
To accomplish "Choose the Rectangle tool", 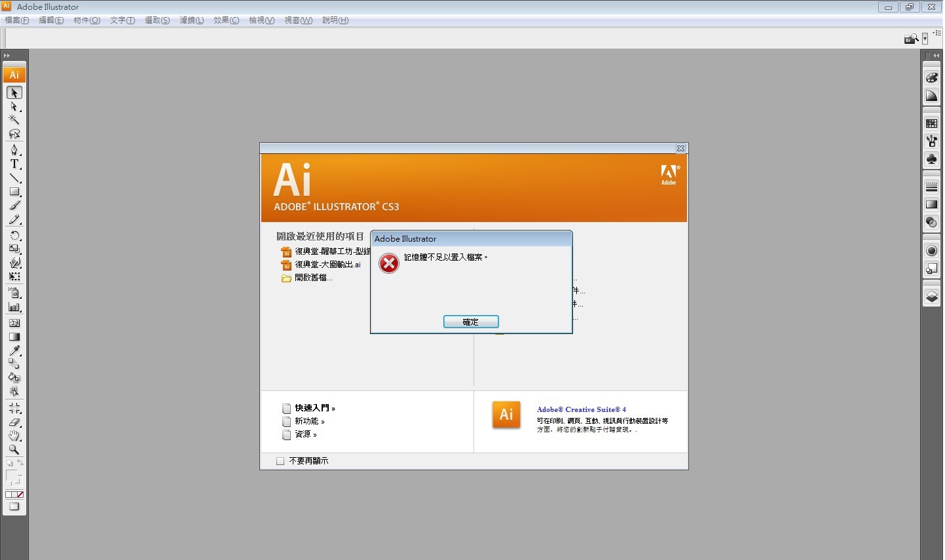I will tap(14, 191).
